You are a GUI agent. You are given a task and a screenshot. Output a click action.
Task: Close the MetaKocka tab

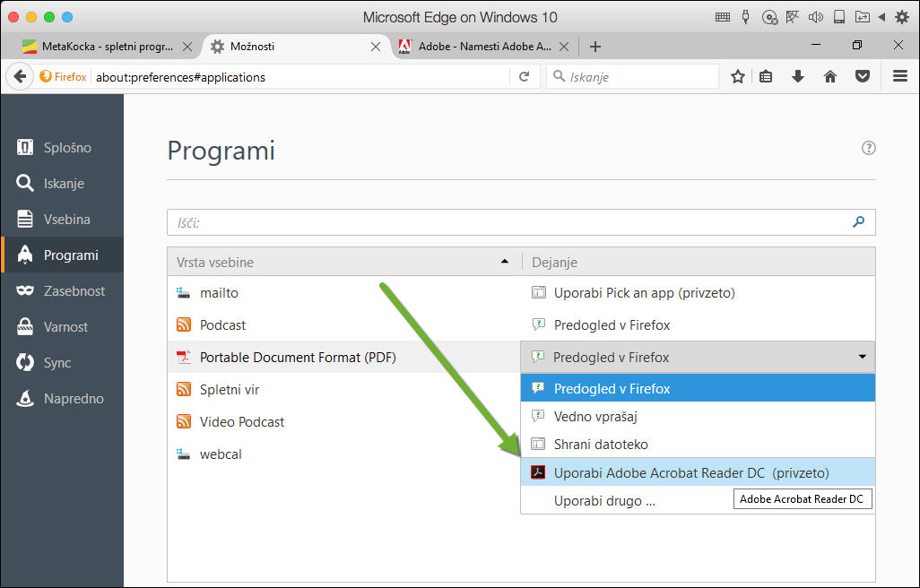187,47
